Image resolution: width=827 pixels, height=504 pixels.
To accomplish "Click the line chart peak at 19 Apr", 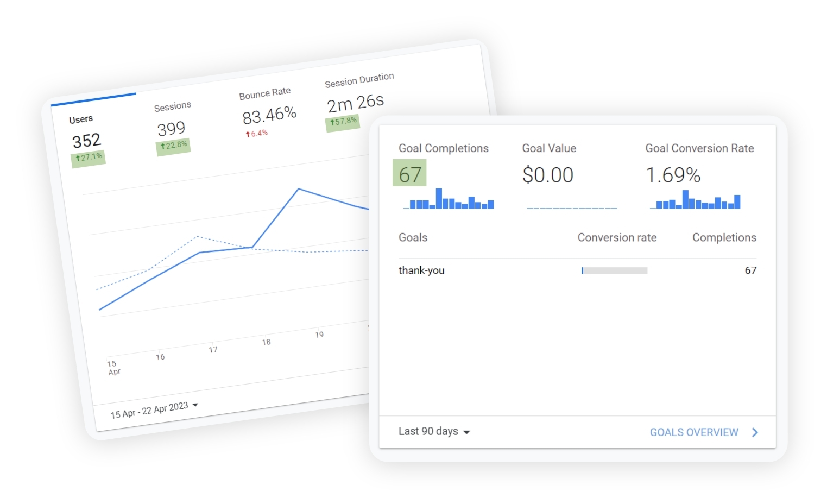I will [x=299, y=189].
